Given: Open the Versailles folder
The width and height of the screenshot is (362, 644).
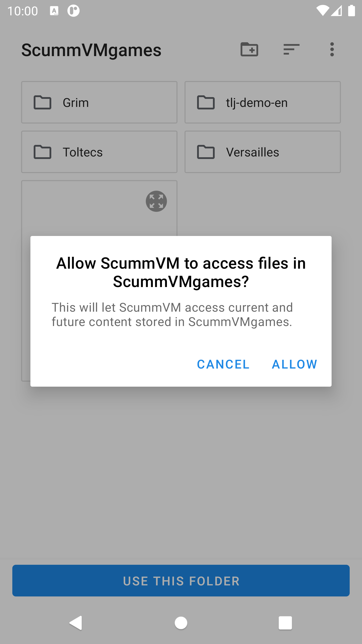Looking at the screenshot, I should point(263,152).
